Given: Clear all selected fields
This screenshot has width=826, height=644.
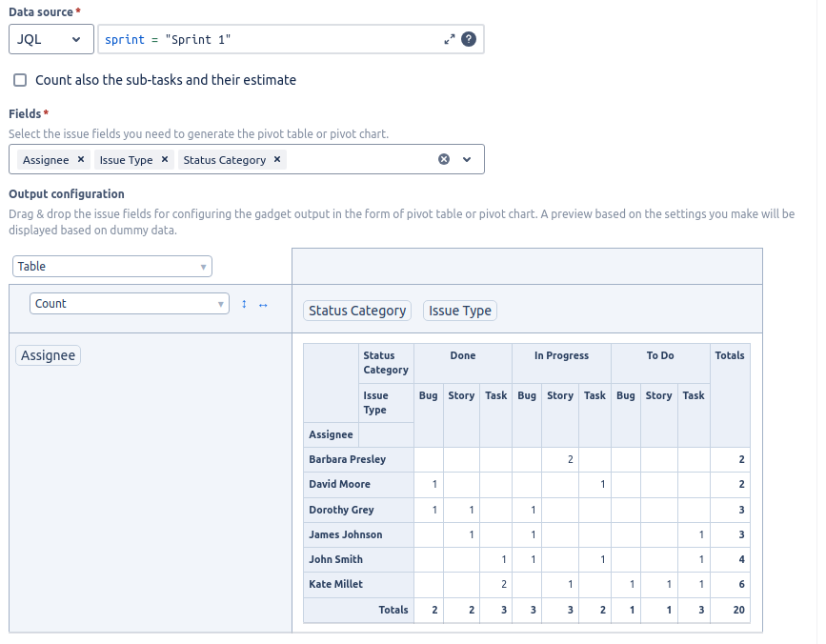Looking at the screenshot, I should [x=444, y=159].
